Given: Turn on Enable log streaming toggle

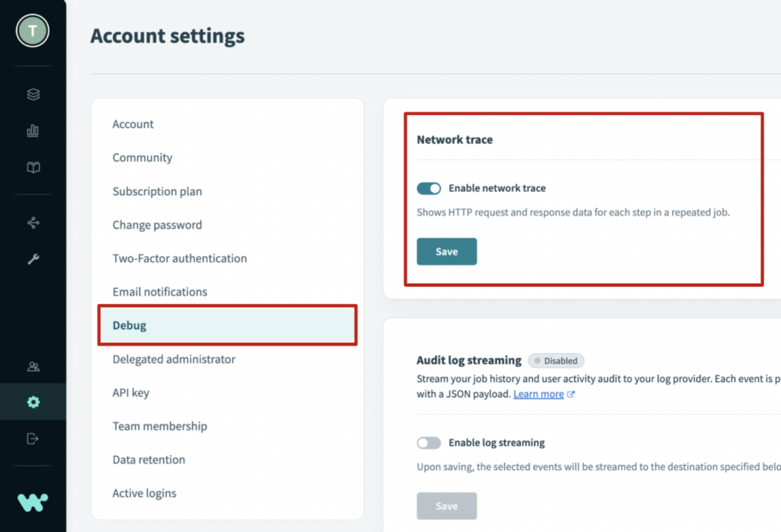Looking at the screenshot, I should (x=429, y=443).
